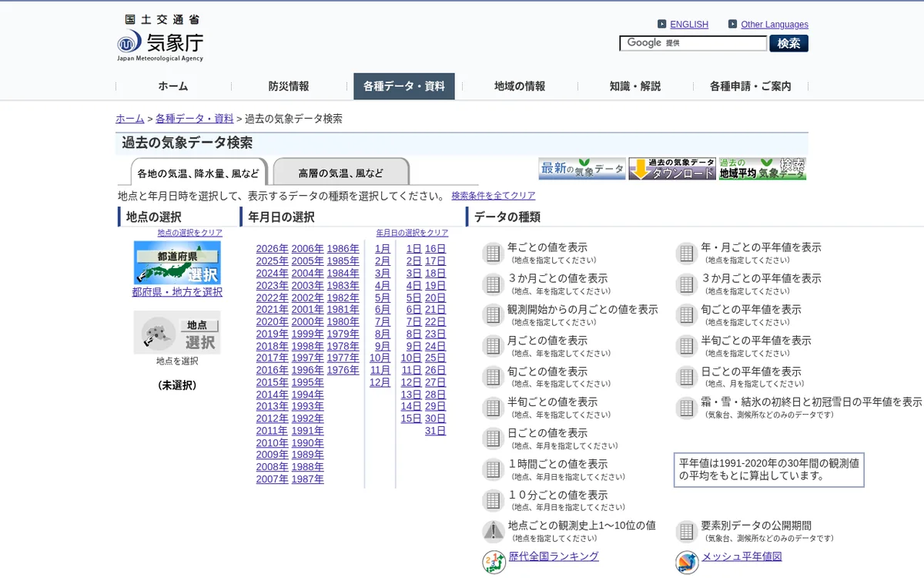The width and height of the screenshot is (924, 578).
Task: Select the year 1976年
Action: (x=343, y=370)
